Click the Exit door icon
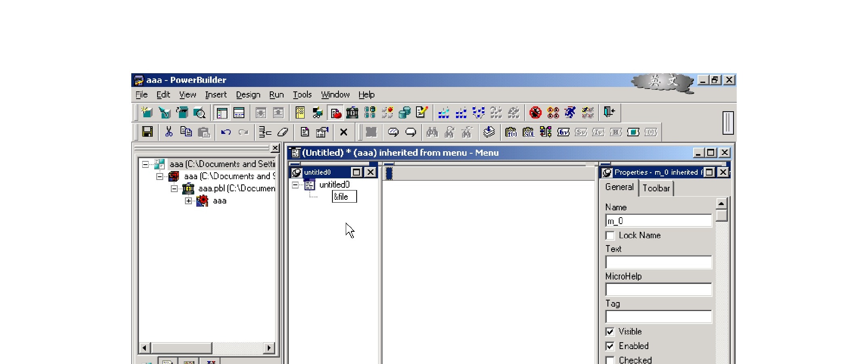 [609, 112]
